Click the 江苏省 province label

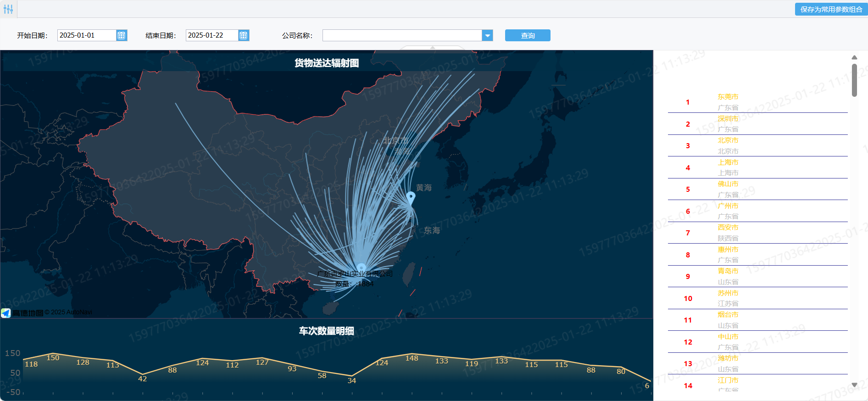728,304
